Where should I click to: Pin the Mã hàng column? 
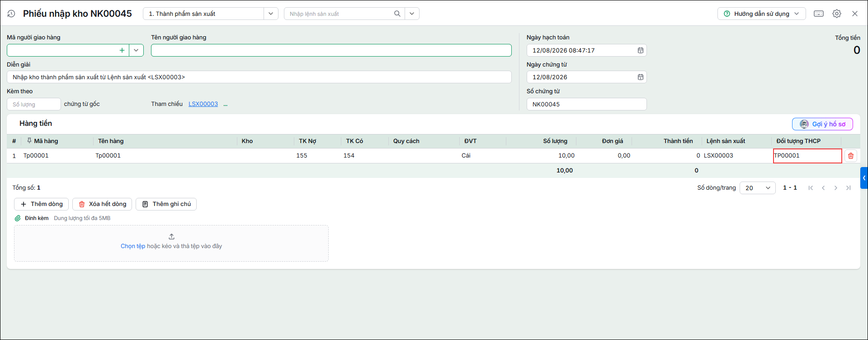tap(29, 141)
